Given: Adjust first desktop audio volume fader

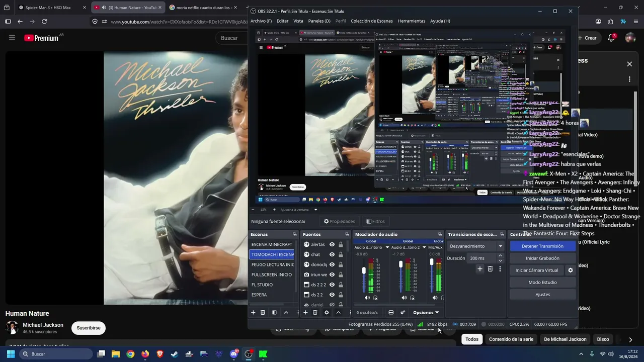Looking at the screenshot, I should [x=364, y=270].
